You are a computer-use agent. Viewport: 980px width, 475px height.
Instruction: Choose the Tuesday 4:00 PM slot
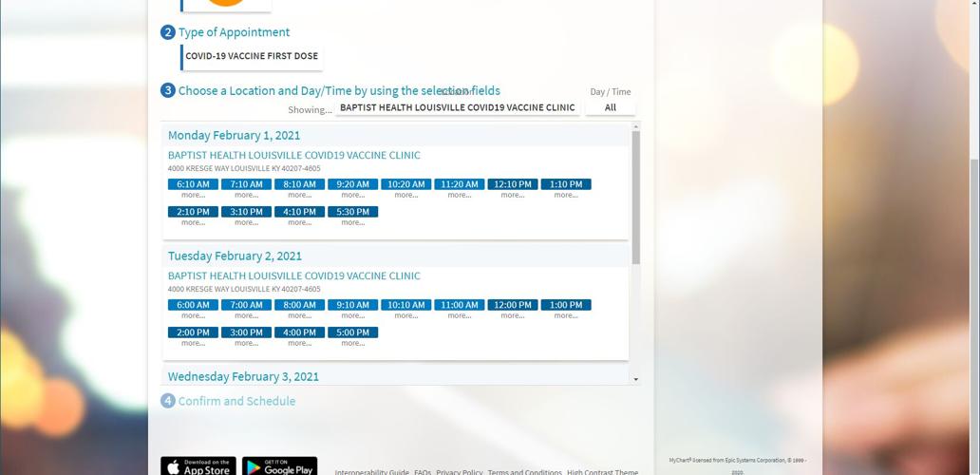(x=299, y=332)
